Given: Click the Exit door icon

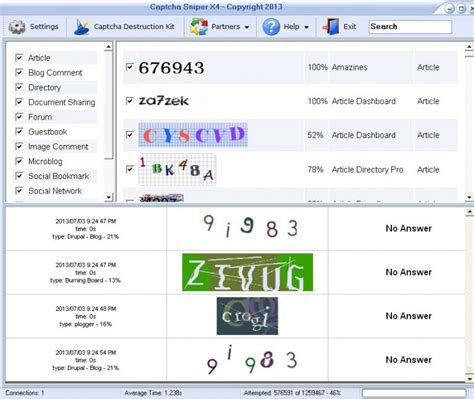Looking at the screenshot, I should point(331,27).
